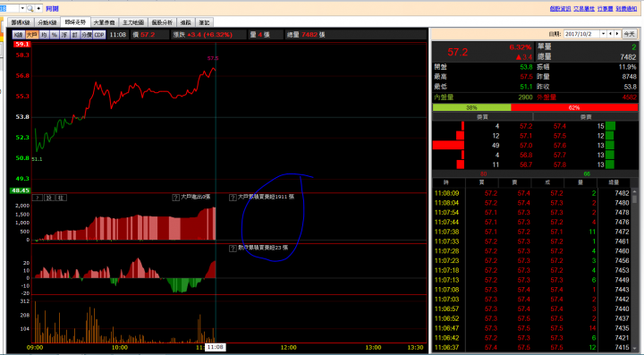Open the 大量券商 tab

[x=104, y=22]
